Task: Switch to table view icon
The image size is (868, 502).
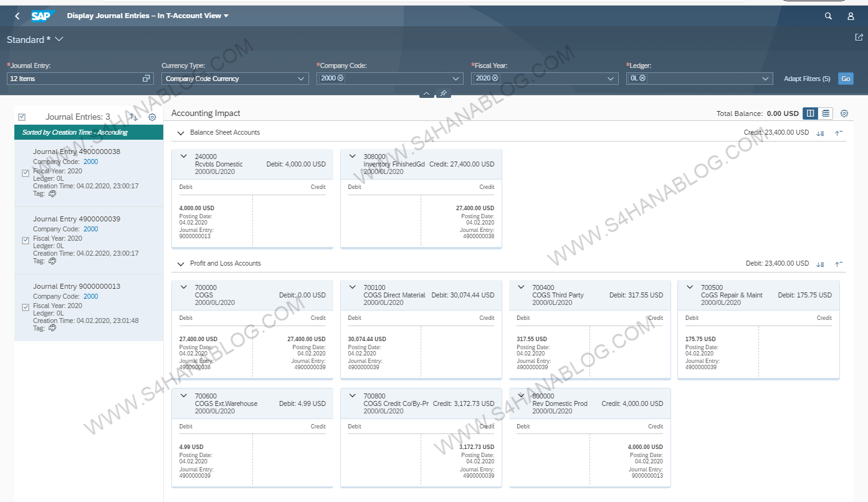Action: [826, 113]
